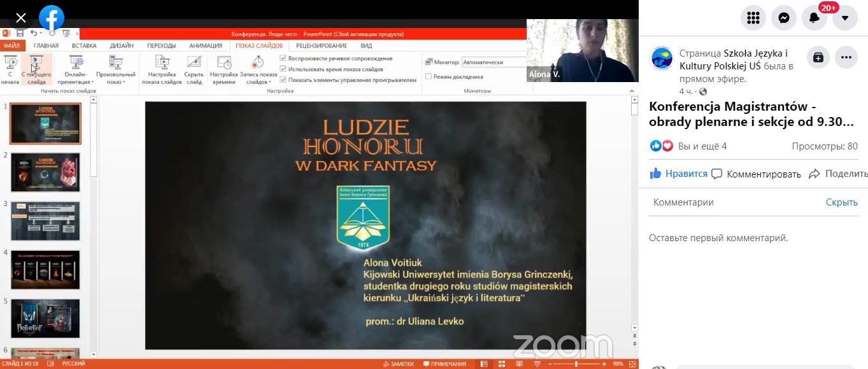
Task: Enable 'Режим докладчика' checkbox
Action: 429,77
